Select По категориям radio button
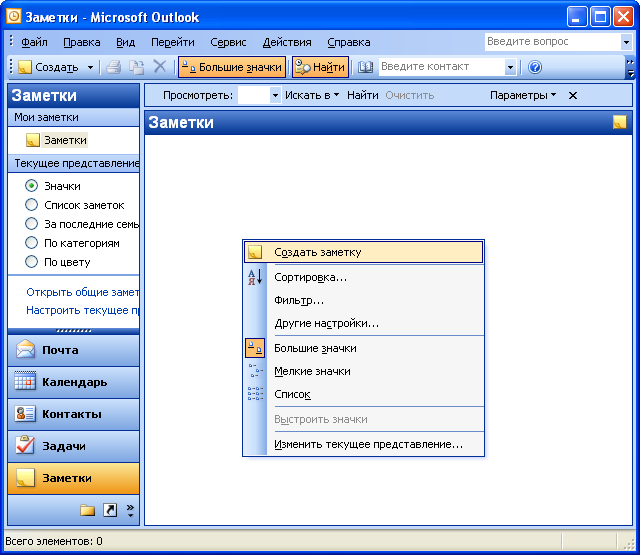 (31, 242)
